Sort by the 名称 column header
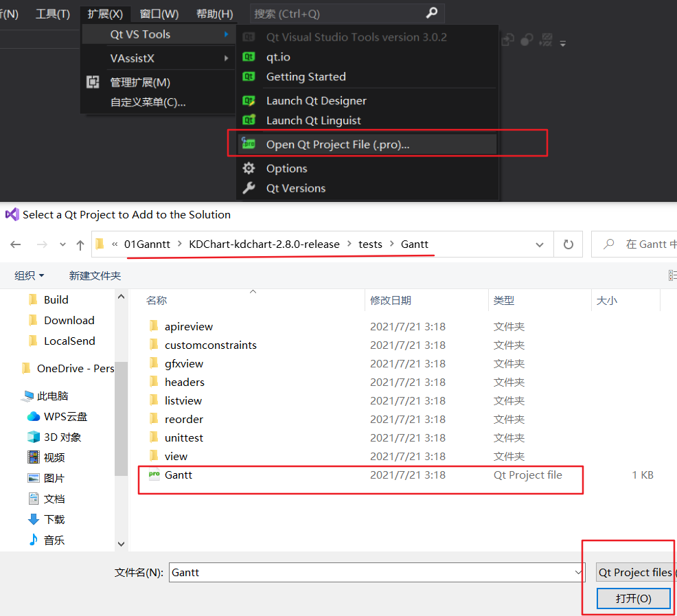The image size is (677, 616). tap(157, 300)
